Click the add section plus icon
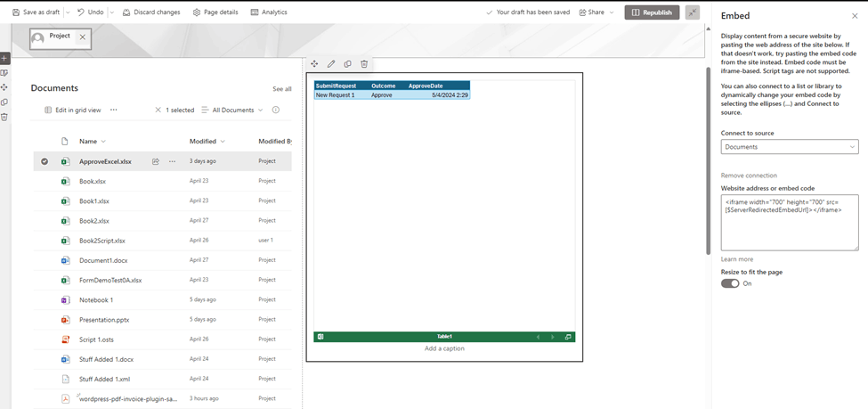868x409 pixels. click(4, 58)
